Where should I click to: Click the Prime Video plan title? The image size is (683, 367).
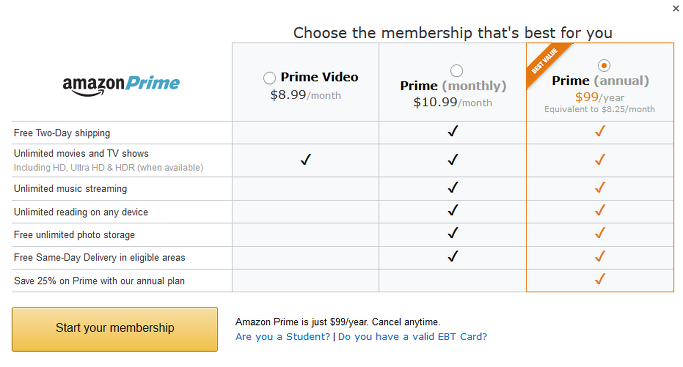319,77
